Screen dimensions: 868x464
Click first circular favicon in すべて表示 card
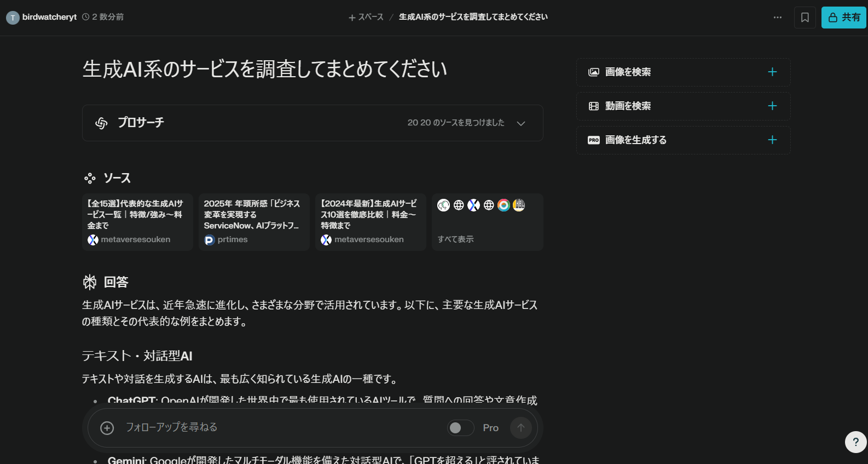pyautogui.click(x=443, y=205)
